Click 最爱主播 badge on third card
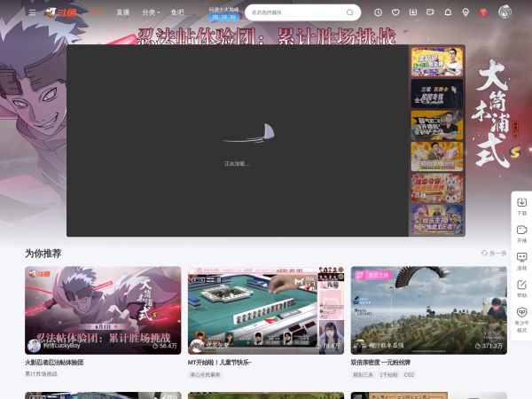Screen dimensions: 532x399 point(372,275)
